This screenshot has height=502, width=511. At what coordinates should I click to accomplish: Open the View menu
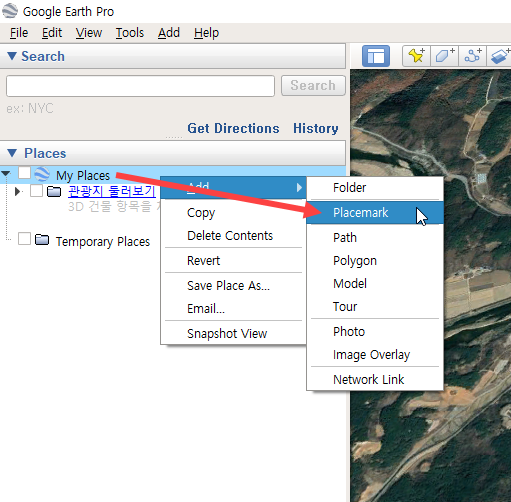89,33
